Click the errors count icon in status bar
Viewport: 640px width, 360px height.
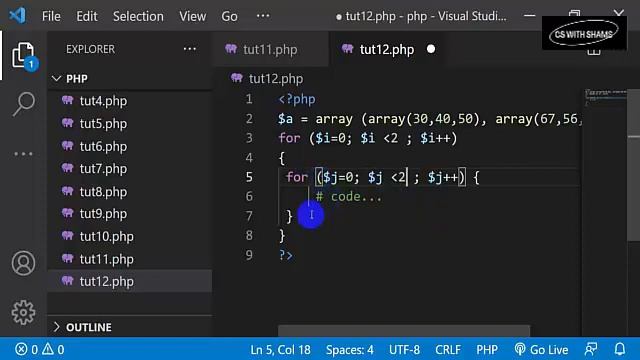point(21,349)
